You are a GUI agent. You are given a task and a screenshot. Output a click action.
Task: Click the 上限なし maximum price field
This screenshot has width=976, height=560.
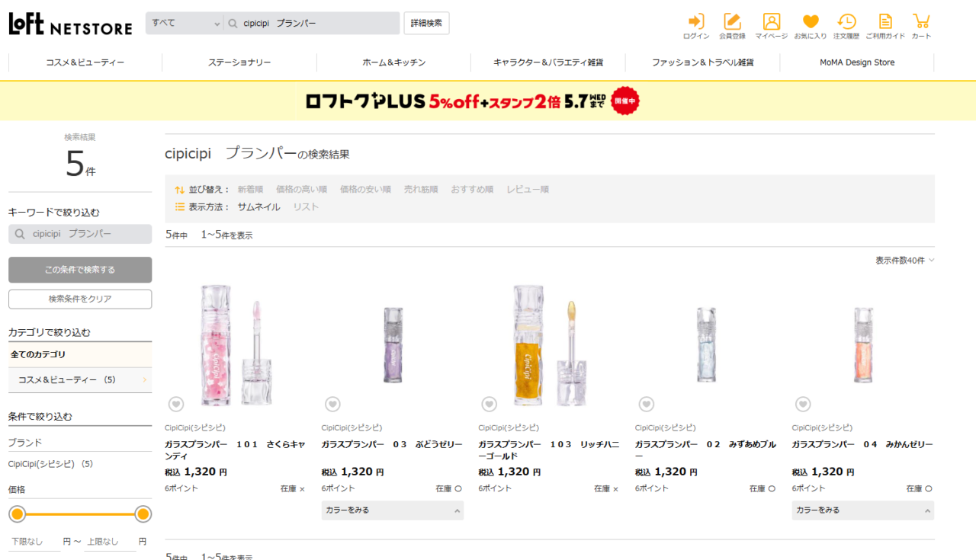pyautogui.click(x=110, y=542)
